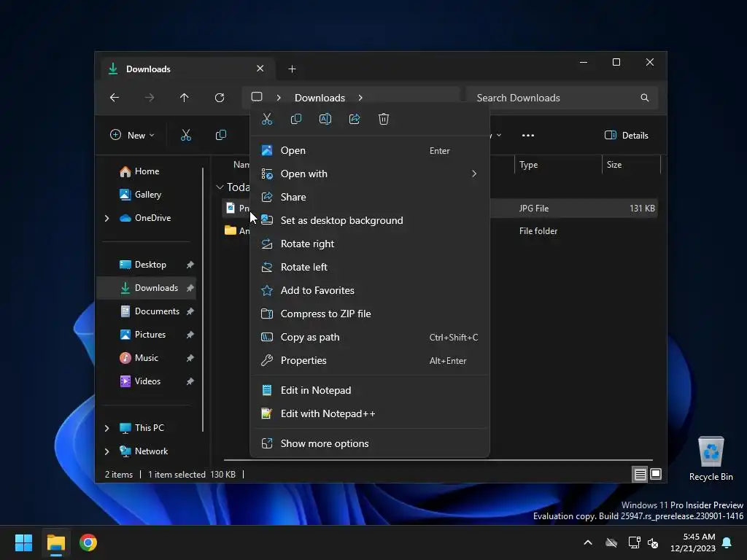Close the Downloads tab
Image resolution: width=747 pixels, height=560 pixels.
pos(260,69)
